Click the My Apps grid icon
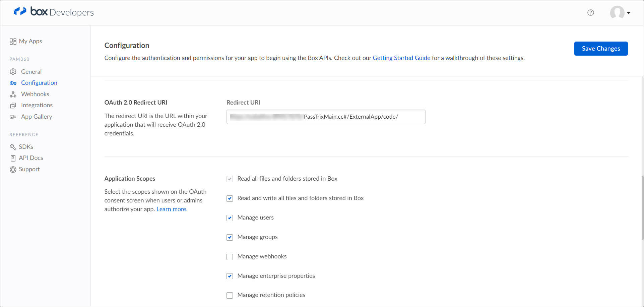 13,41
